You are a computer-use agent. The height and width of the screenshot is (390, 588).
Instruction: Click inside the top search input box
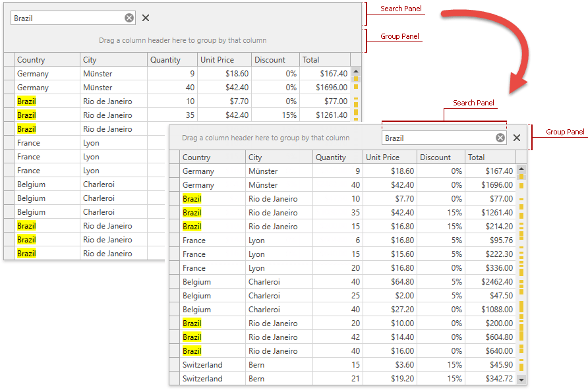pyautogui.click(x=66, y=18)
